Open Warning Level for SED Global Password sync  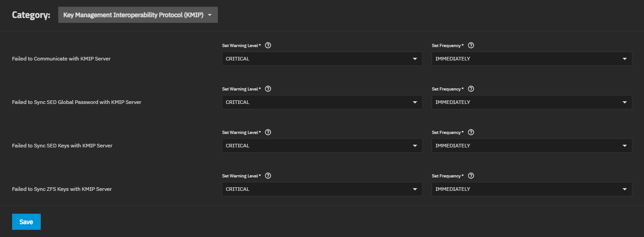coord(322,102)
